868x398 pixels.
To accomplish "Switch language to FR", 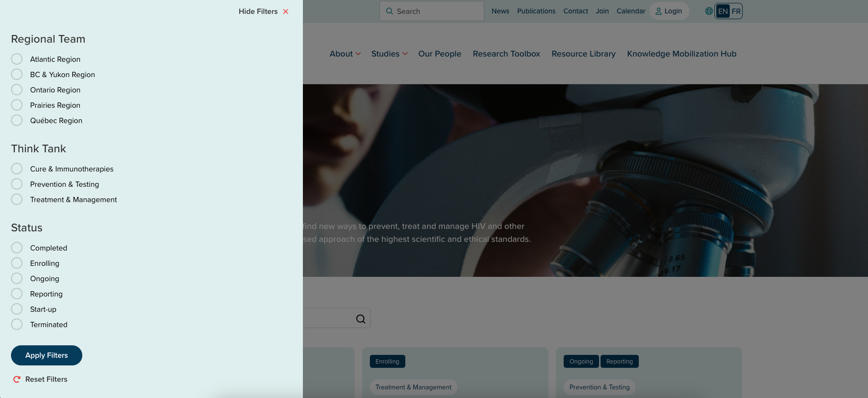I will coord(736,11).
